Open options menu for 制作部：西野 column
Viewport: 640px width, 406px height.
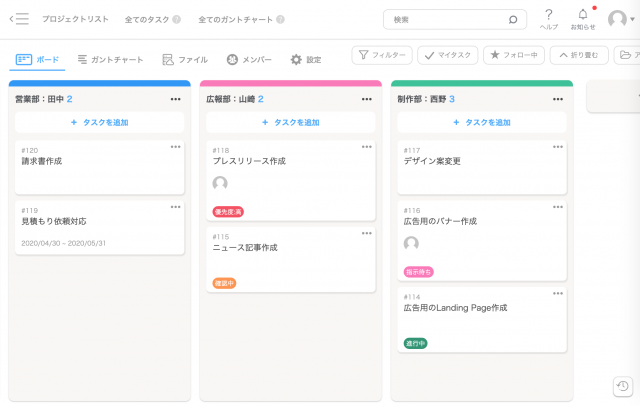559,99
